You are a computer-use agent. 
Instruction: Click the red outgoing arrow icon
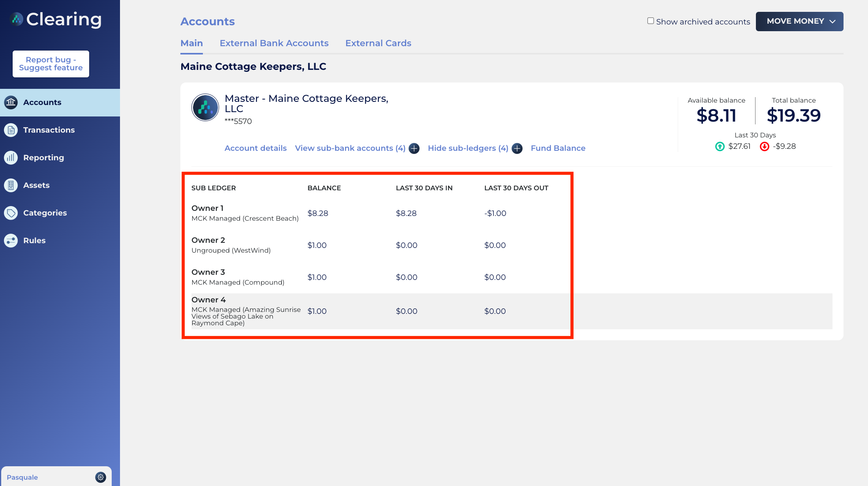click(765, 146)
